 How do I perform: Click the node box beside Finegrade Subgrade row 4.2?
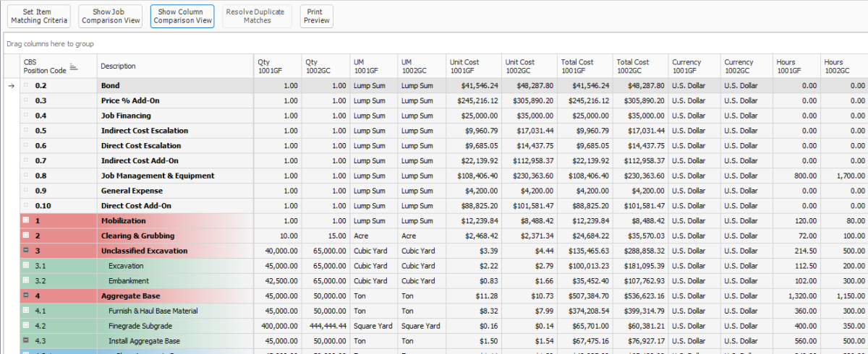click(26, 325)
